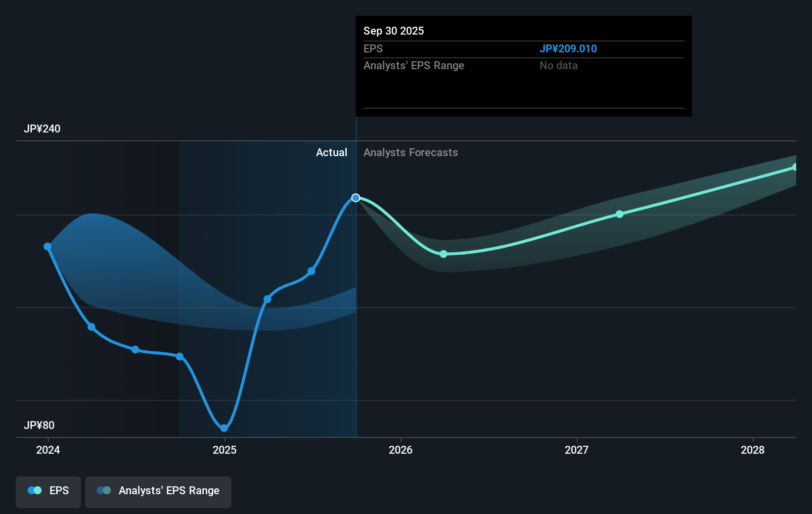Viewport: 812px width, 514px height.
Task: Collapse the EPS tooltip panel
Action: tap(523, 67)
